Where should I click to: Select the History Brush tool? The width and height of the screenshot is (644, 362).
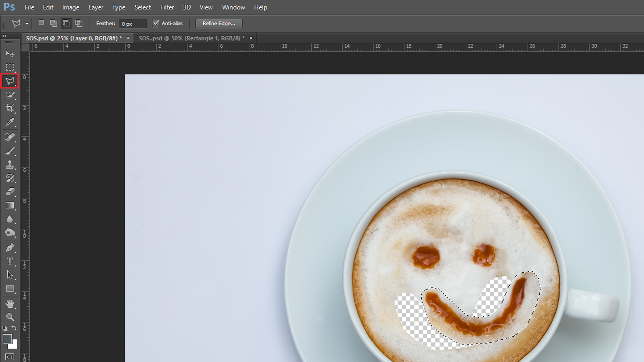click(x=10, y=178)
